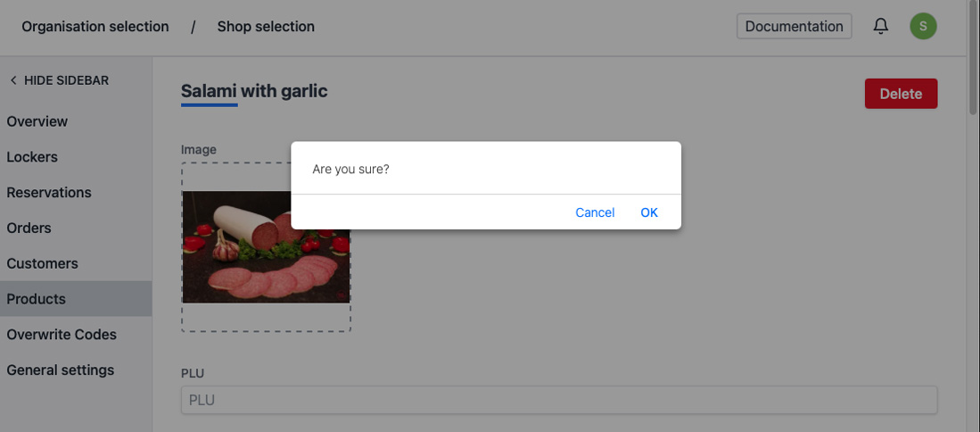Open Overview in the sidebar
The width and height of the screenshot is (980, 432).
click(x=37, y=121)
